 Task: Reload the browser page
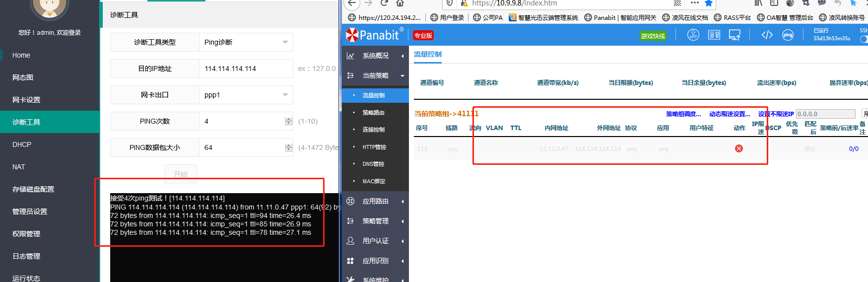click(384, 3)
